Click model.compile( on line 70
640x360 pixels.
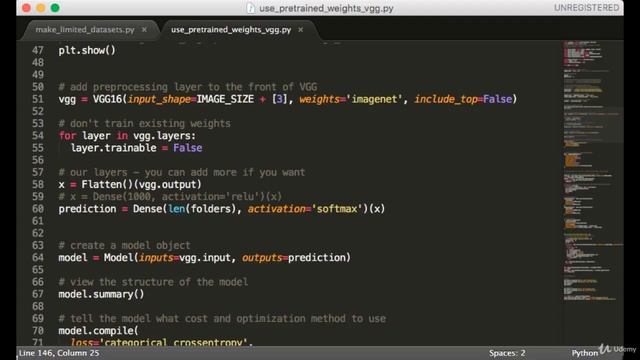pyautogui.click(x=98, y=331)
